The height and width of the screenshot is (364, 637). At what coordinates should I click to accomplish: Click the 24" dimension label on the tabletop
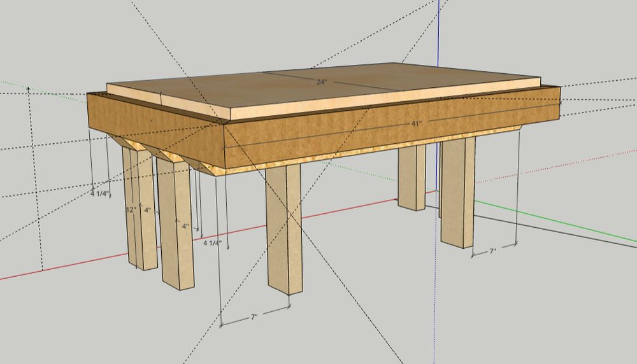[x=321, y=82]
